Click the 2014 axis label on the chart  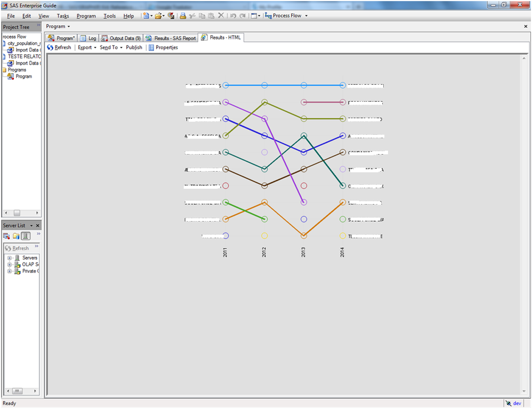pos(342,252)
